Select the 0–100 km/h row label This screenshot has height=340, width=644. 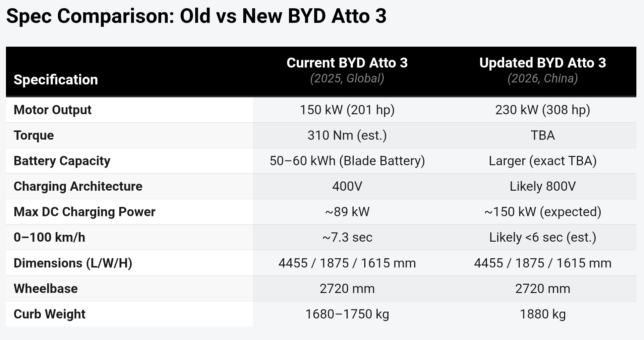[x=49, y=237]
